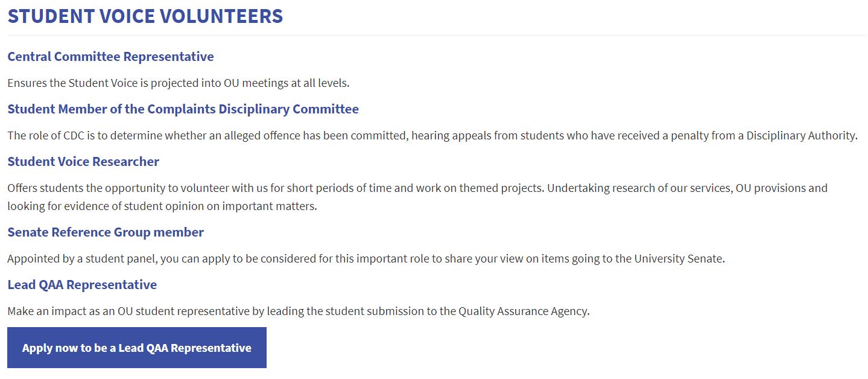Click the line starting "looking for evidence"

coord(162,206)
